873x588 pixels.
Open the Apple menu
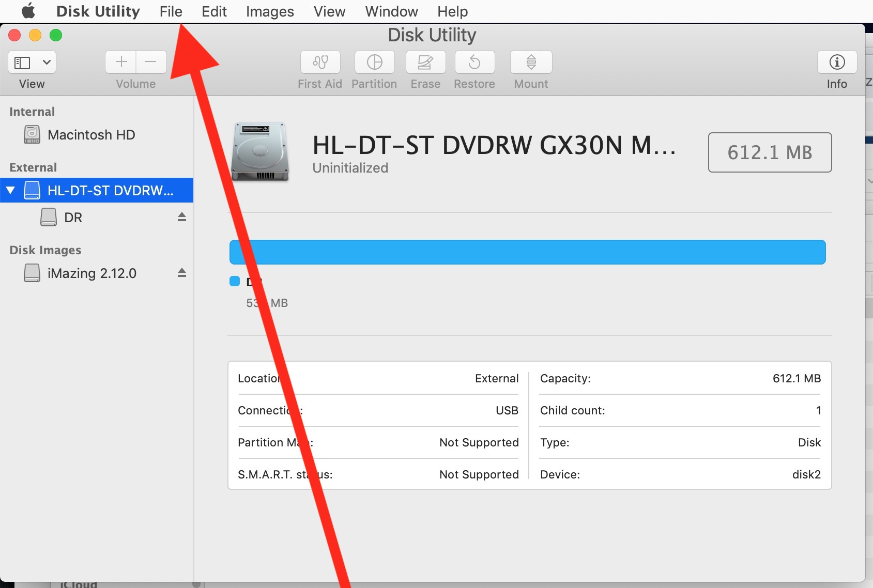pyautogui.click(x=28, y=11)
